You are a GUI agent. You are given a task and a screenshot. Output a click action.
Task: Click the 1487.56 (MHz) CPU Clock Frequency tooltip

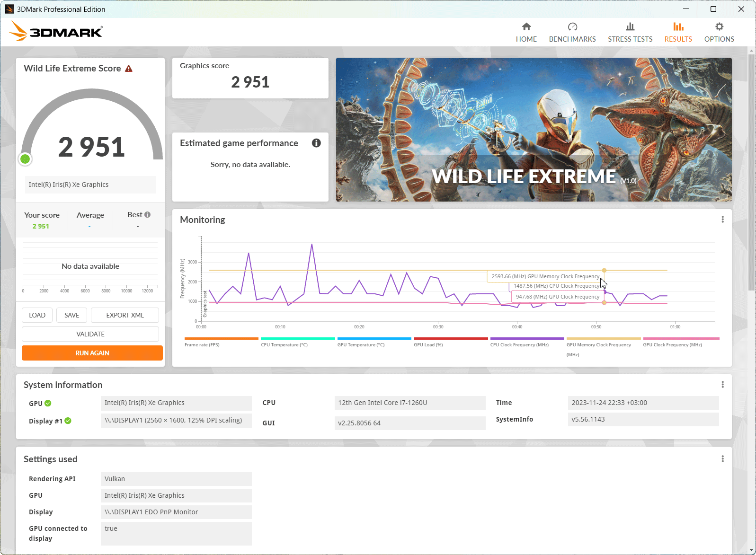click(556, 286)
